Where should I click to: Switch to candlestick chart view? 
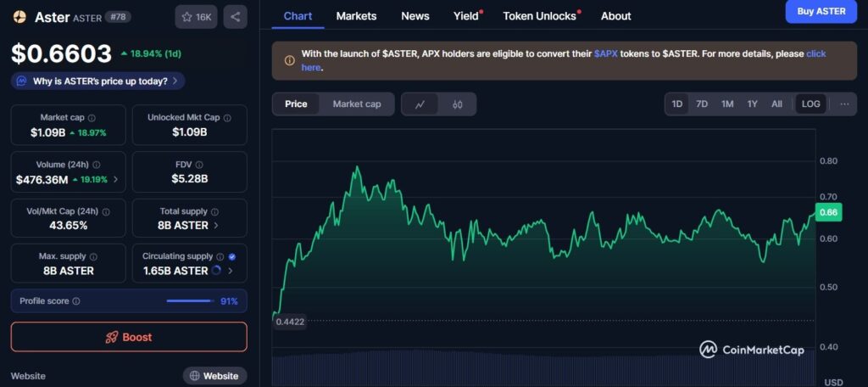pyautogui.click(x=457, y=104)
